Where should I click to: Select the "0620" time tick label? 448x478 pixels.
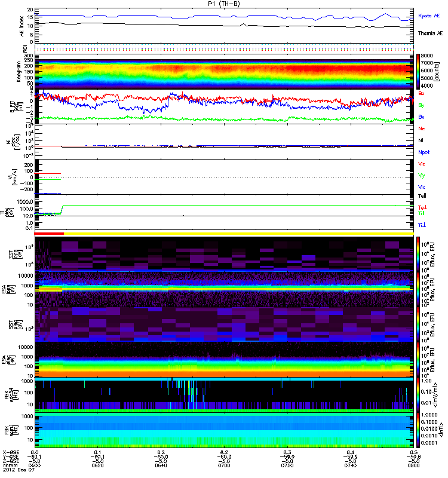97,465
